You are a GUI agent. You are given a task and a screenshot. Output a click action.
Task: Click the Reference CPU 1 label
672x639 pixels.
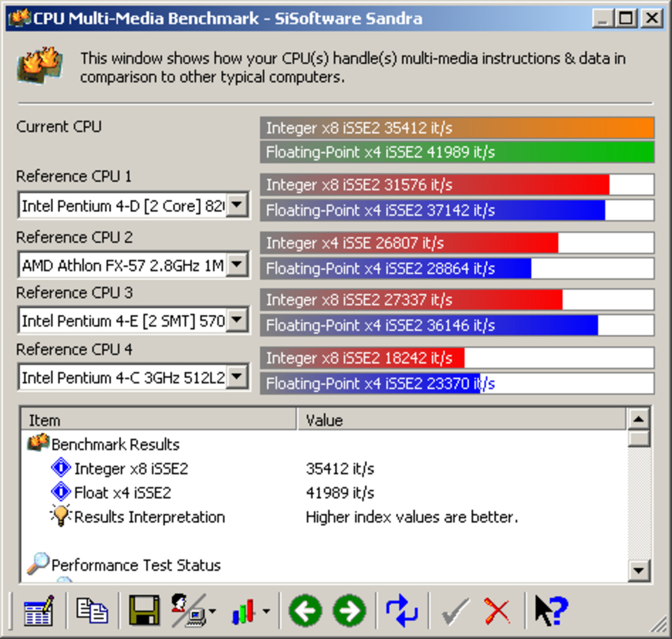coord(74,176)
